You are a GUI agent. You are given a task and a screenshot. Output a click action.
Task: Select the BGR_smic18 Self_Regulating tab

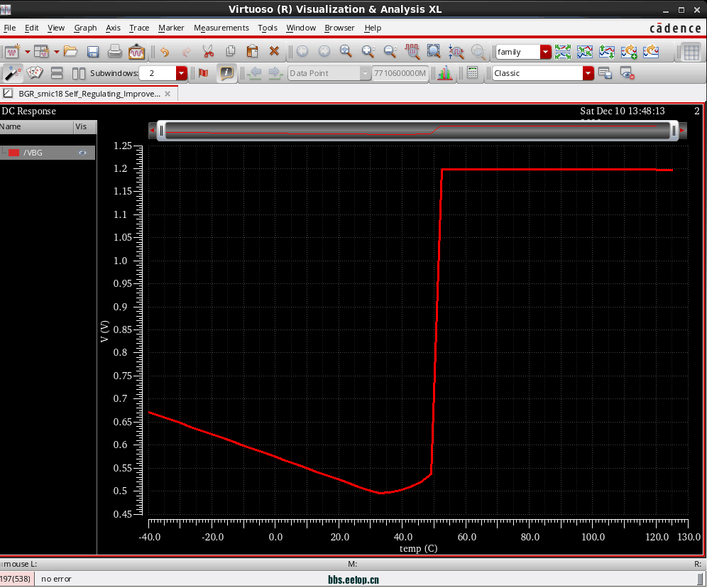click(x=89, y=94)
